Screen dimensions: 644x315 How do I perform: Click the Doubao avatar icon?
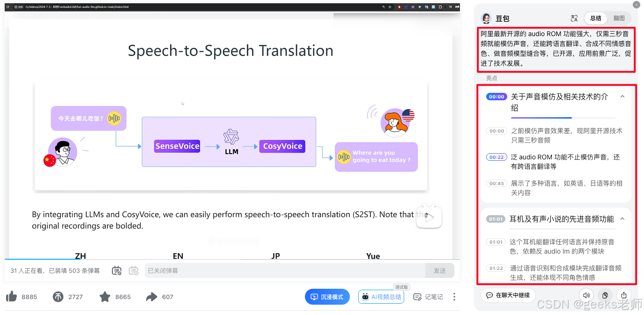pos(486,18)
